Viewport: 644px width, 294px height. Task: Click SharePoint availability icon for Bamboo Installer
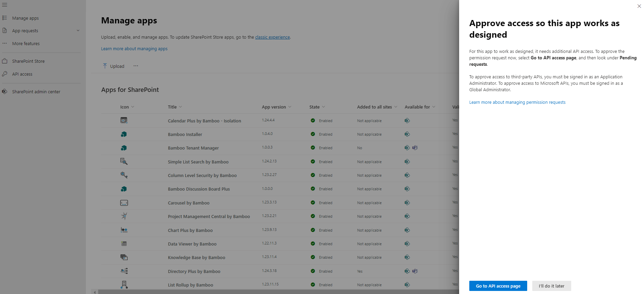[407, 134]
